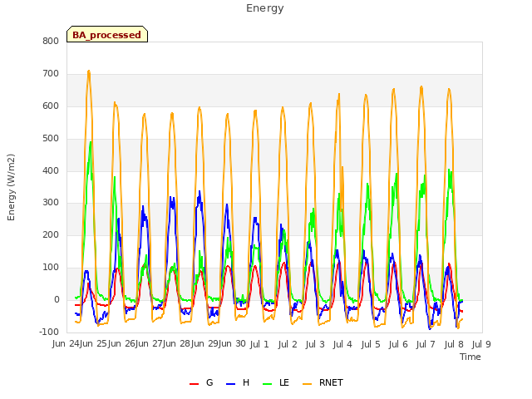Click the Jul 1 x-axis date label
This screenshot has width=532, height=399.
pos(259,344)
